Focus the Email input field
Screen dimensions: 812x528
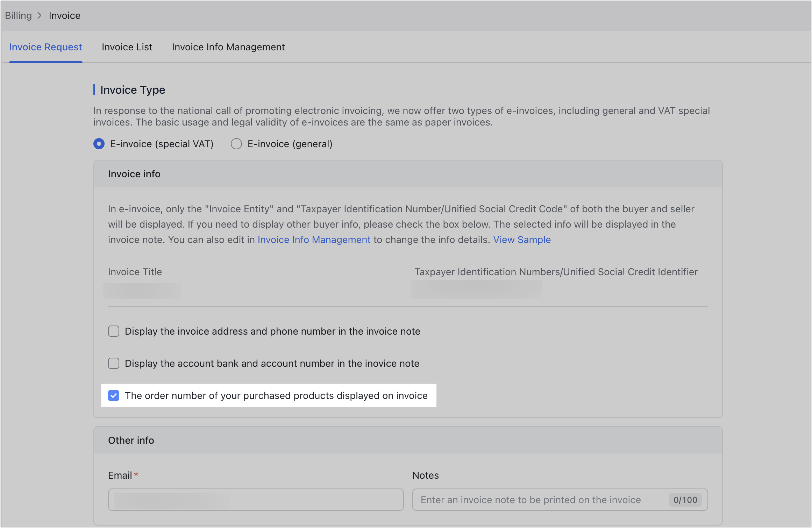(256, 500)
